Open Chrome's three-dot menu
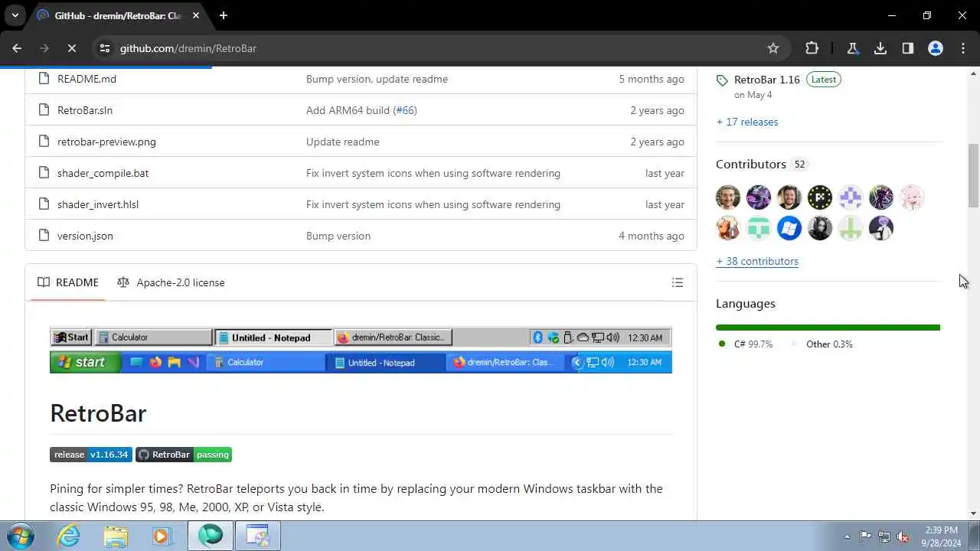Screen dimensions: 980x551 [963, 48]
